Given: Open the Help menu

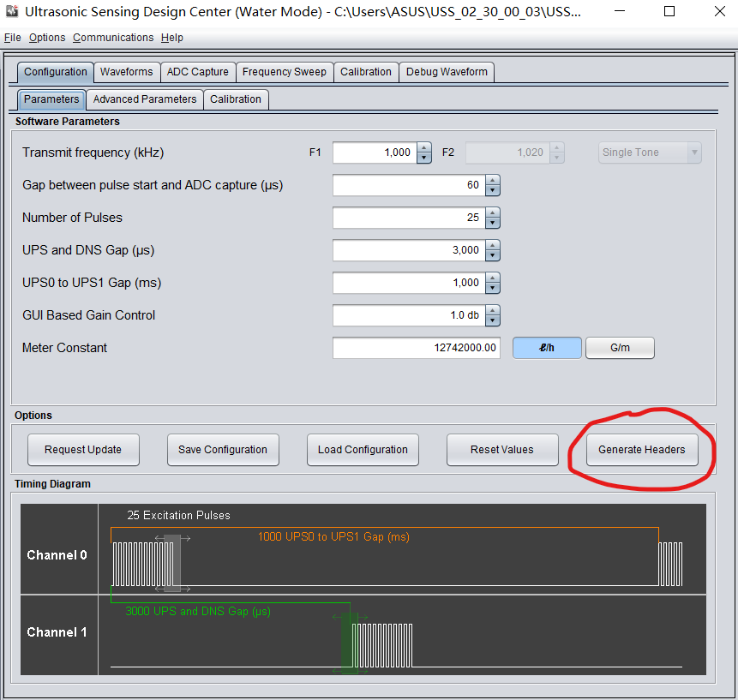Looking at the screenshot, I should click(171, 37).
